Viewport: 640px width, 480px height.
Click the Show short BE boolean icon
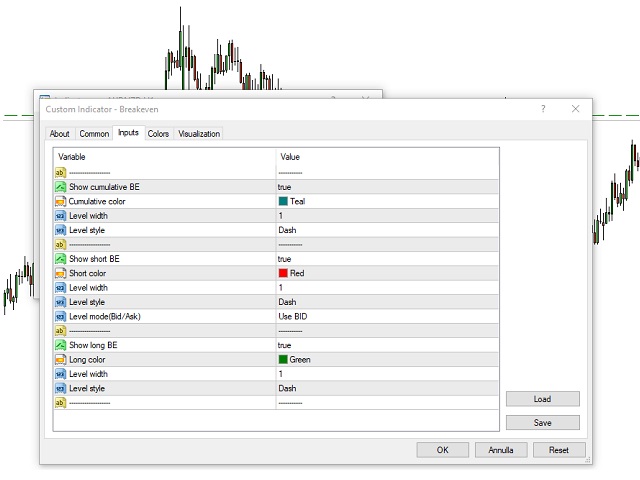point(61,259)
